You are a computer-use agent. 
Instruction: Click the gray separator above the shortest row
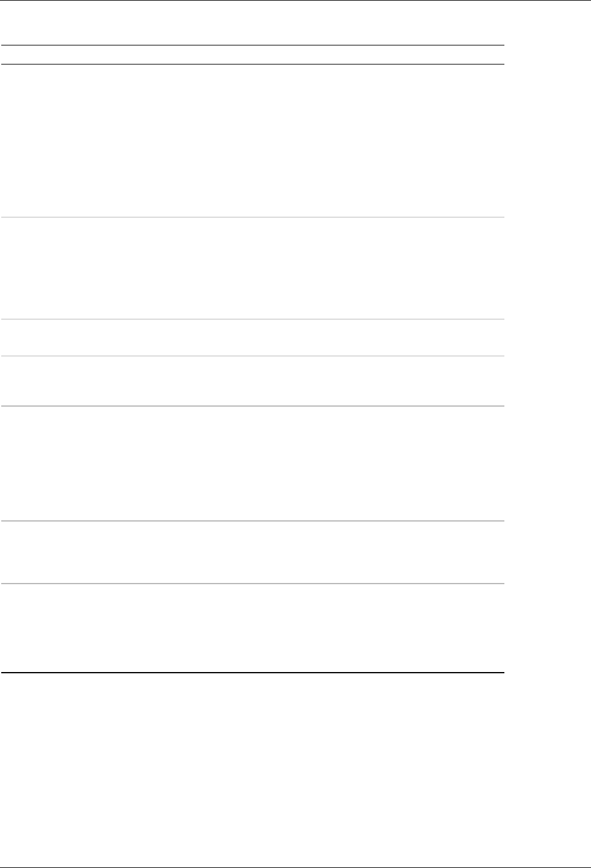click(x=252, y=319)
